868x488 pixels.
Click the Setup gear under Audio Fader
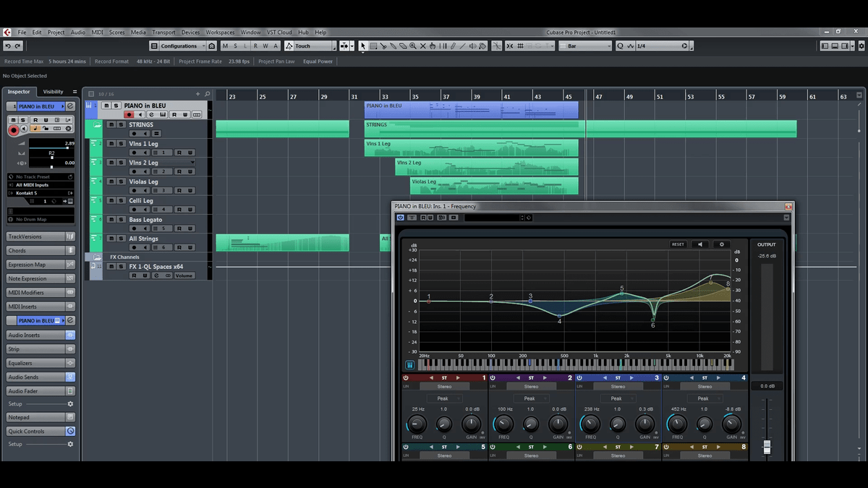70,404
